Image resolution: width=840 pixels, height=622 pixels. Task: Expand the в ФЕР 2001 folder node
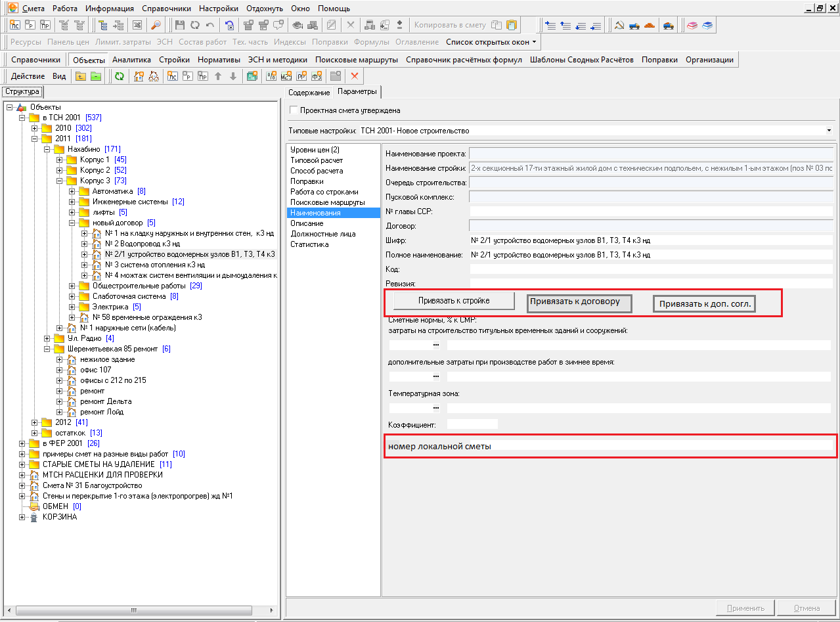click(x=22, y=443)
